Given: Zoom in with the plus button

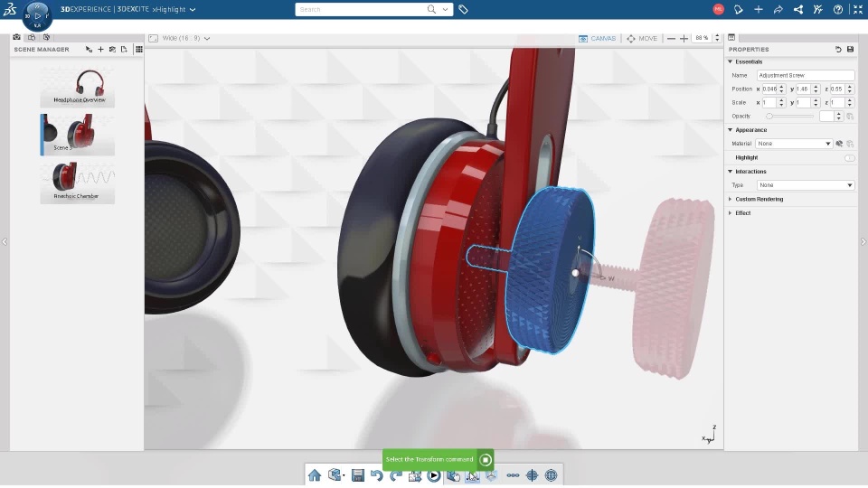Looking at the screenshot, I should click(684, 38).
